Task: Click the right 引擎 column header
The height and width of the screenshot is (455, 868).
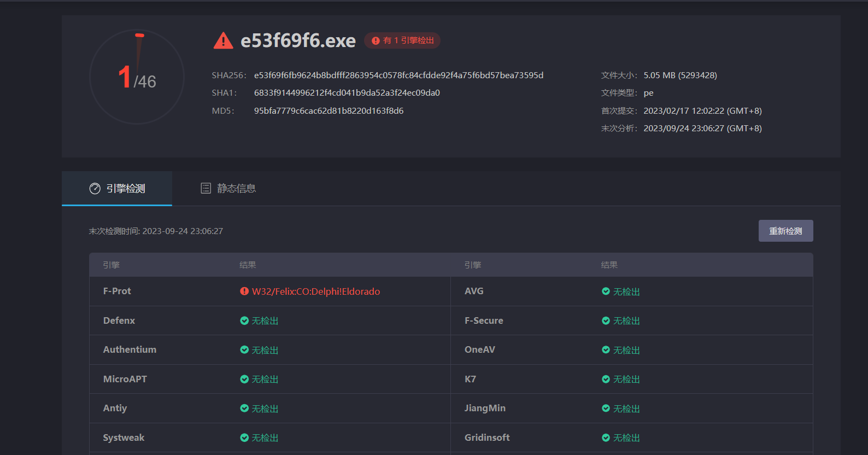Action: pyautogui.click(x=473, y=265)
